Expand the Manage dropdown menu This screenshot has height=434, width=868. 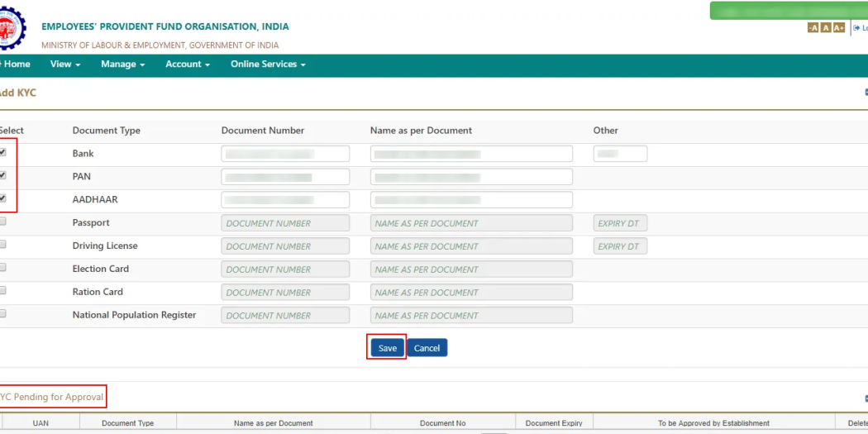[x=122, y=64]
